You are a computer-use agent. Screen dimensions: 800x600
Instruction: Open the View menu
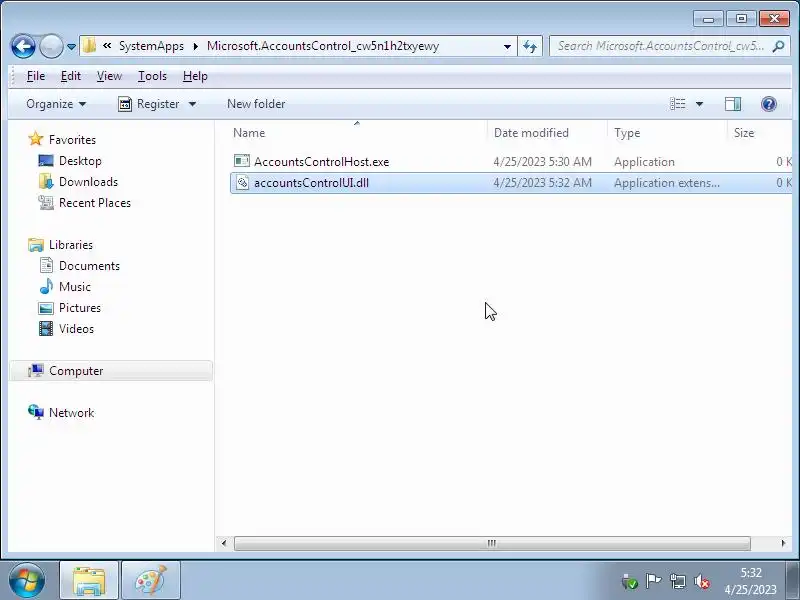[109, 76]
